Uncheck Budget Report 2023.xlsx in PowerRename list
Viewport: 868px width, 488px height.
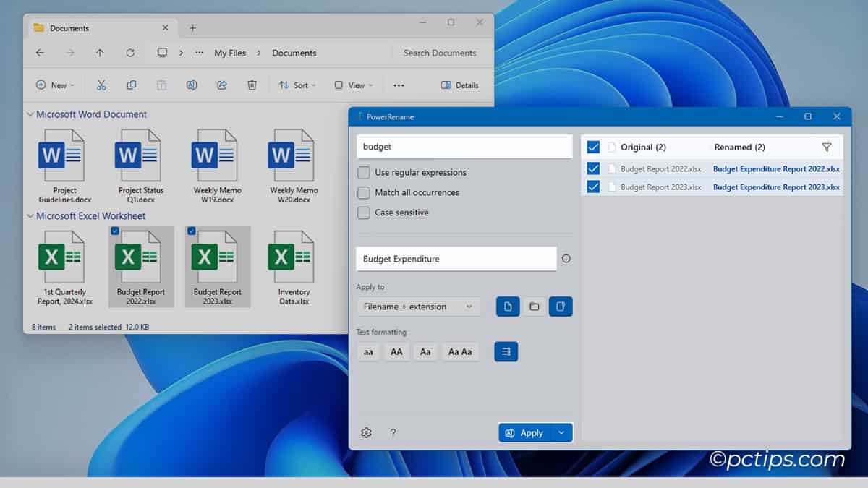pyautogui.click(x=593, y=187)
